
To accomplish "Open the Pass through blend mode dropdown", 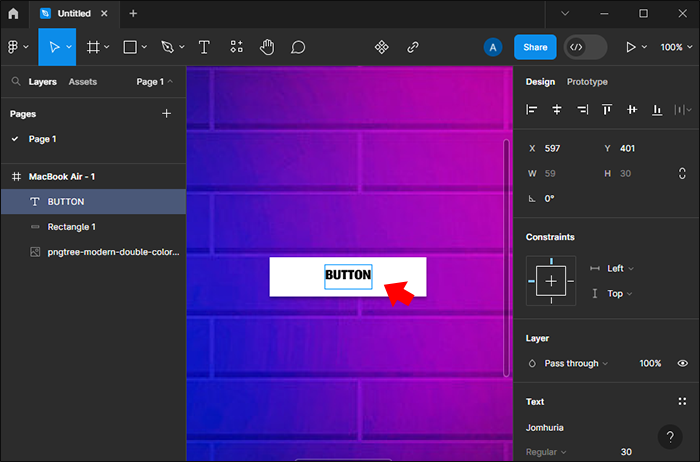I will 574,363.
